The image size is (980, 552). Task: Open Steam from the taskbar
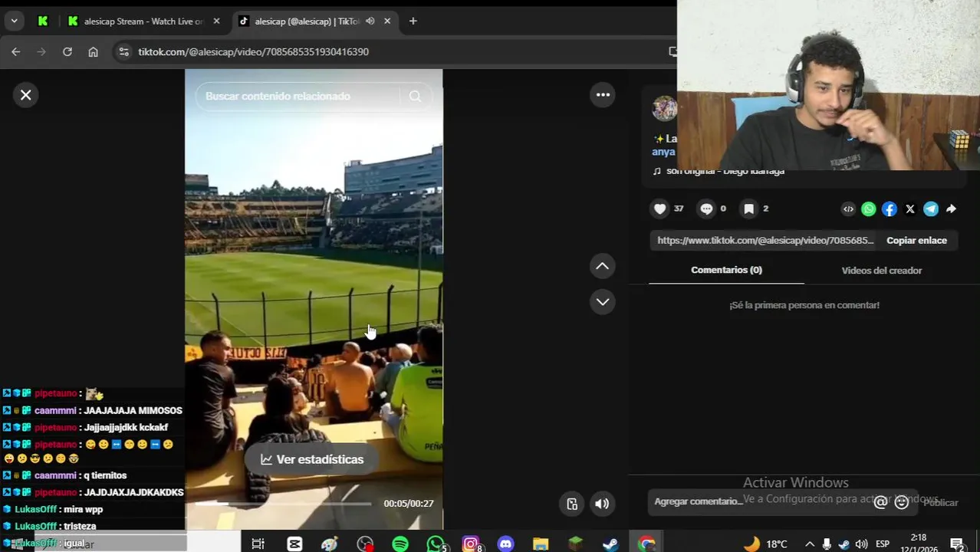pyautogui.click(x=610, y=544)
